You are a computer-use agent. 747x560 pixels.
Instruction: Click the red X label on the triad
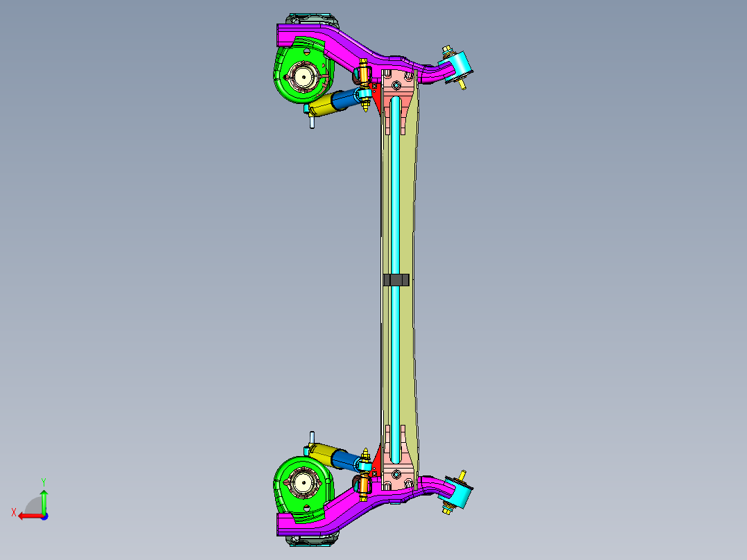[15, 512]
